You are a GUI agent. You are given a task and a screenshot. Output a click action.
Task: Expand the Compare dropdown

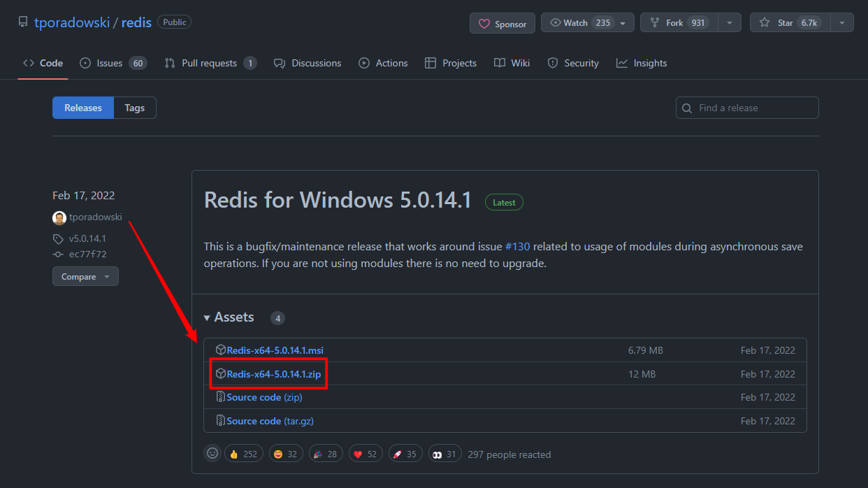click(85, 276)
